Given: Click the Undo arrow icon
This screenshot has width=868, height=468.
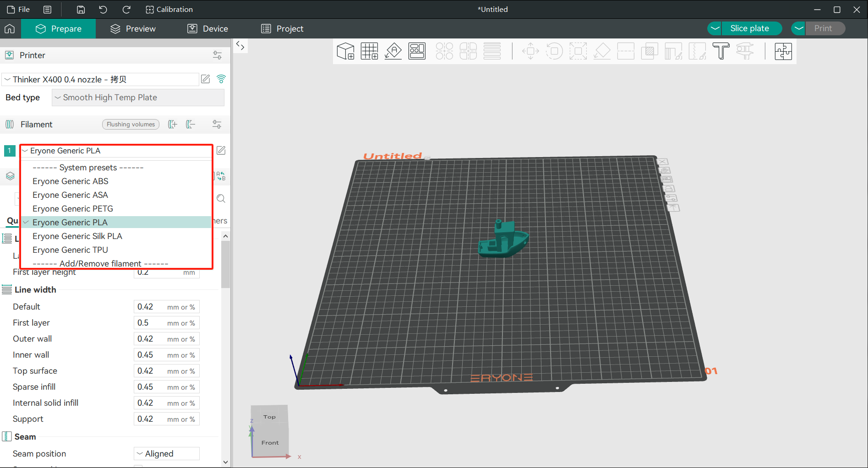Looking at the screenshot, I should [x=103, y=9].
